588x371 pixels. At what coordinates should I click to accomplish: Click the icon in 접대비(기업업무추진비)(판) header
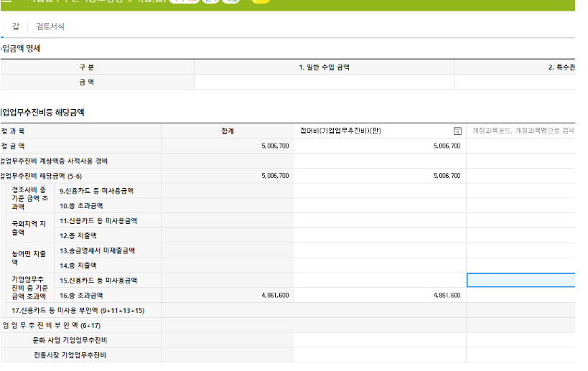[457, 131]
